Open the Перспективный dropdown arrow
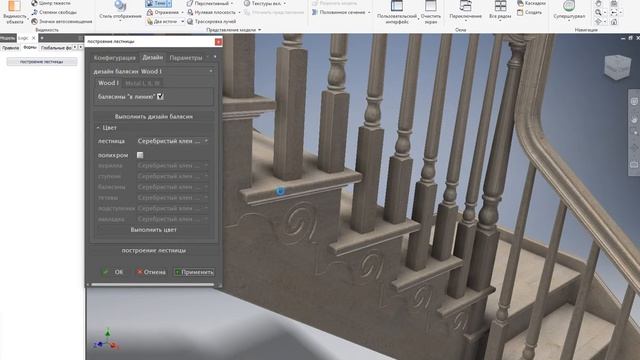The image size is (640, 360). pyautogui.click(x=232, y=3)
